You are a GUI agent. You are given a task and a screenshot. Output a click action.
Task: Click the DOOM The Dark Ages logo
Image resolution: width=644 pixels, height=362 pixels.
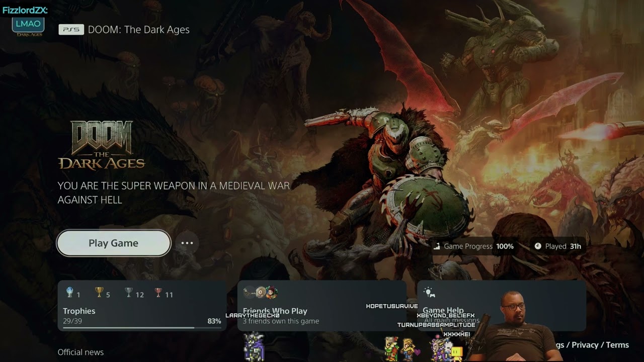(102, 145)
